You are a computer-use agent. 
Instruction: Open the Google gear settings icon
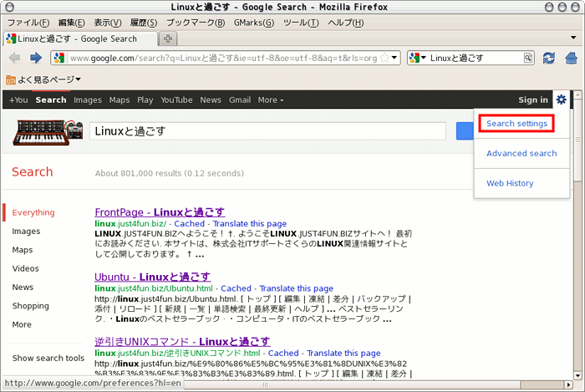click(562, 99)
